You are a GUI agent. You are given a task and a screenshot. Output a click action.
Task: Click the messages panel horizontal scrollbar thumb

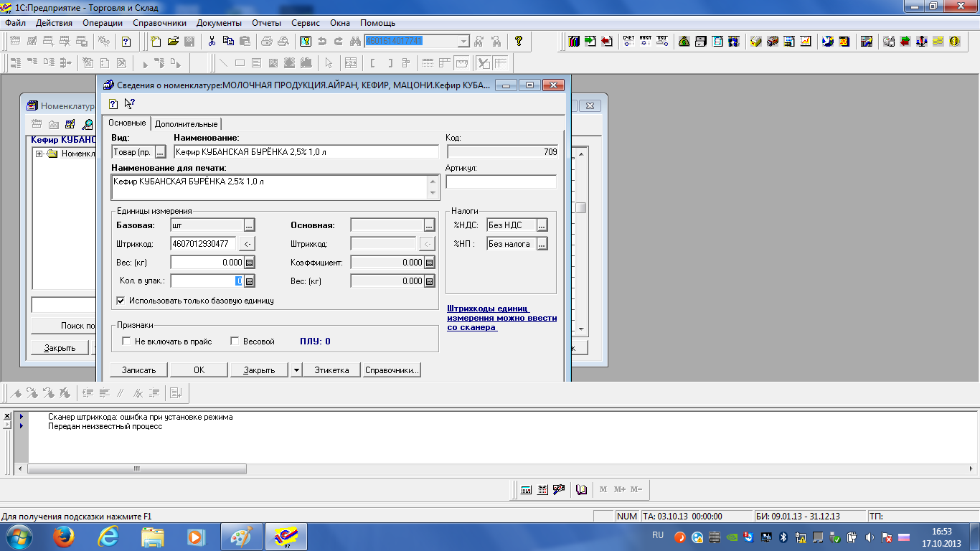(137, 468)
